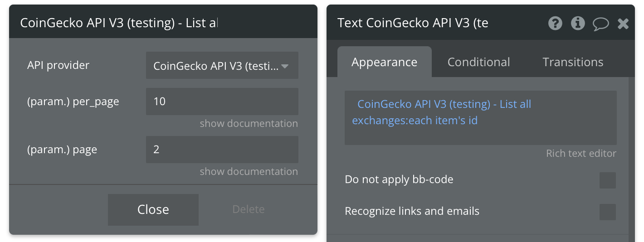Toggle Recognize links and emails checkbox
This screenshot has width=644, height=242.
pos(608,212)
